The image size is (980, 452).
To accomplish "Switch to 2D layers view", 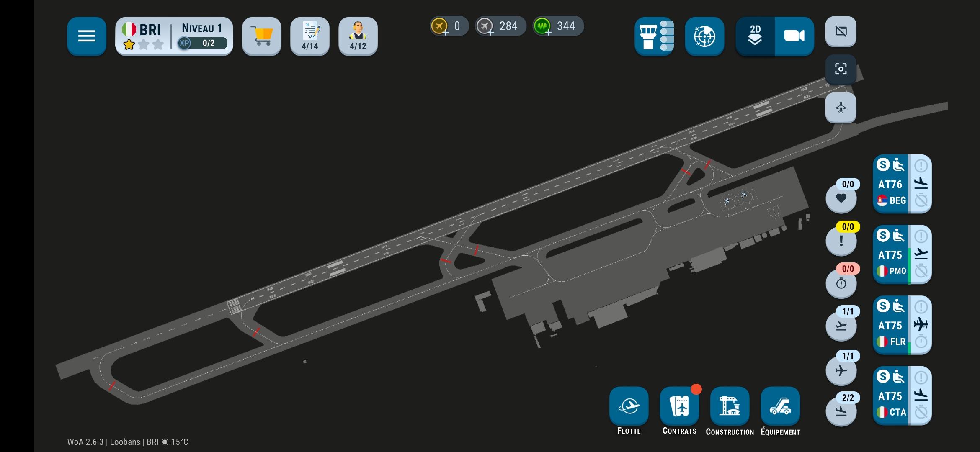I will [755, 36].
